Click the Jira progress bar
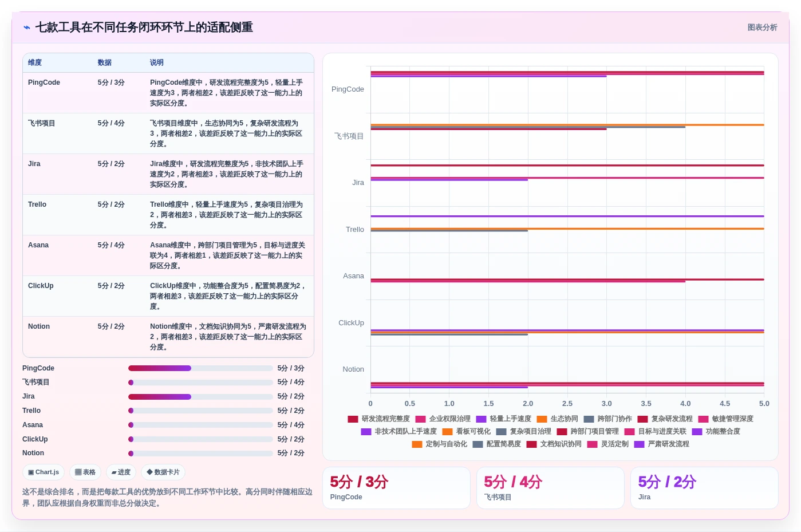The image size is (801, 532). pyautogui.click(x=200, y=397)
